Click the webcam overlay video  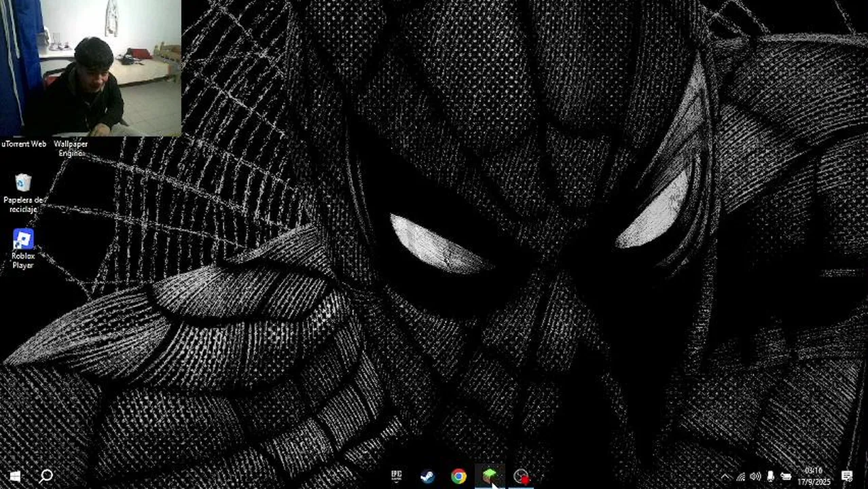[x=91, y=68]
